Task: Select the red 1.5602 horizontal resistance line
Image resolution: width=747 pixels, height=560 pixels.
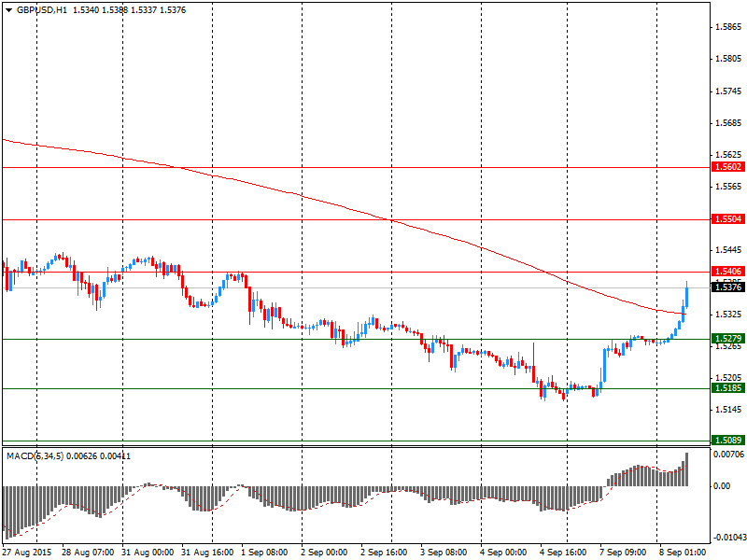Action: pos(357,168)
